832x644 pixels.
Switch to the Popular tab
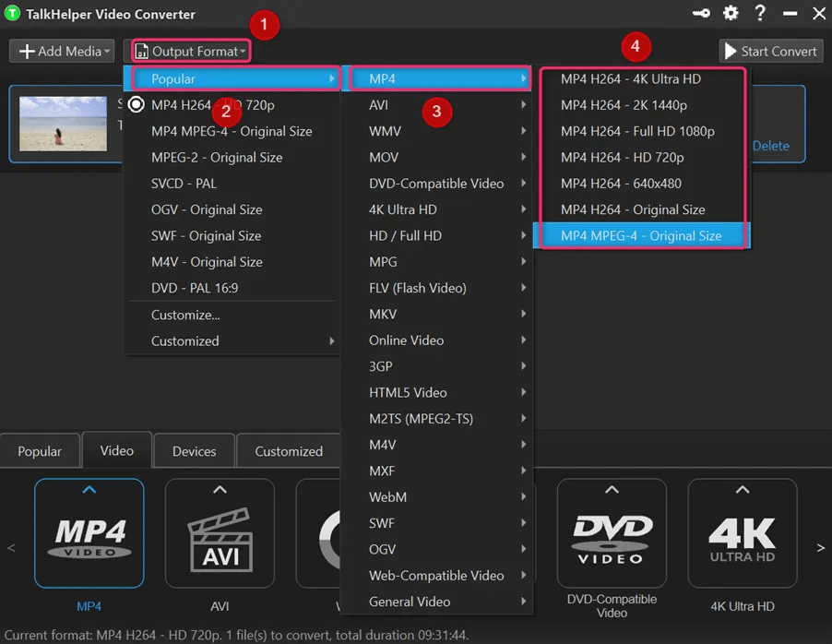(x=40, y=451)
